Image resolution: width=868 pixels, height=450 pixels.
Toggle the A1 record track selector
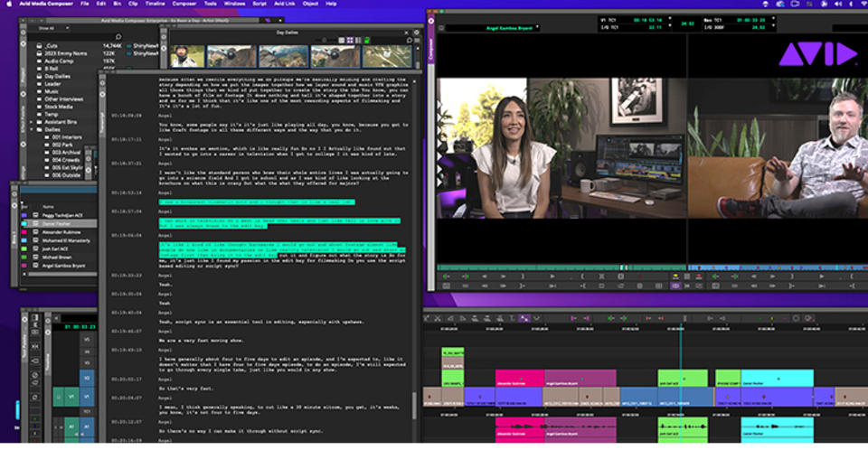coord(87,427)
